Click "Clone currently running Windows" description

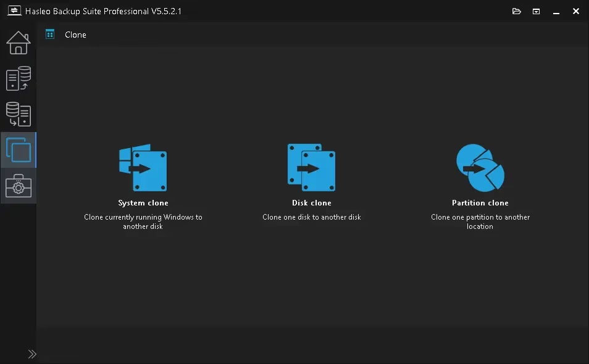143,217
